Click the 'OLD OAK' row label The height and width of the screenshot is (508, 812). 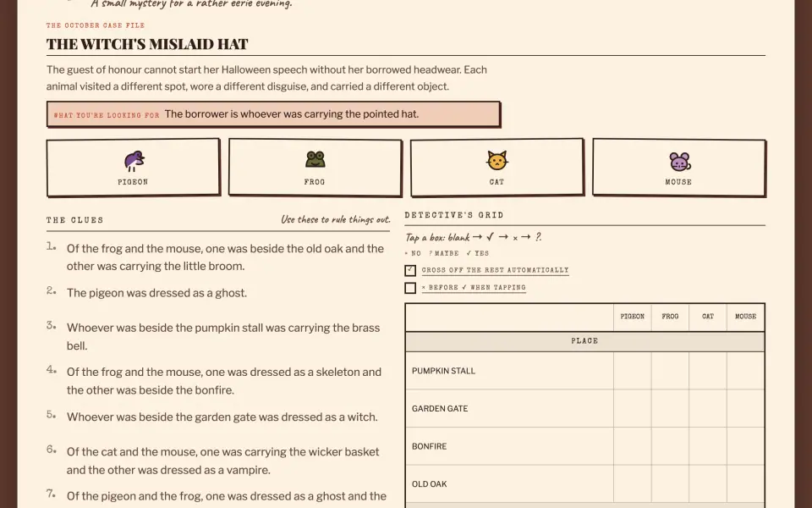click(430, 484)
